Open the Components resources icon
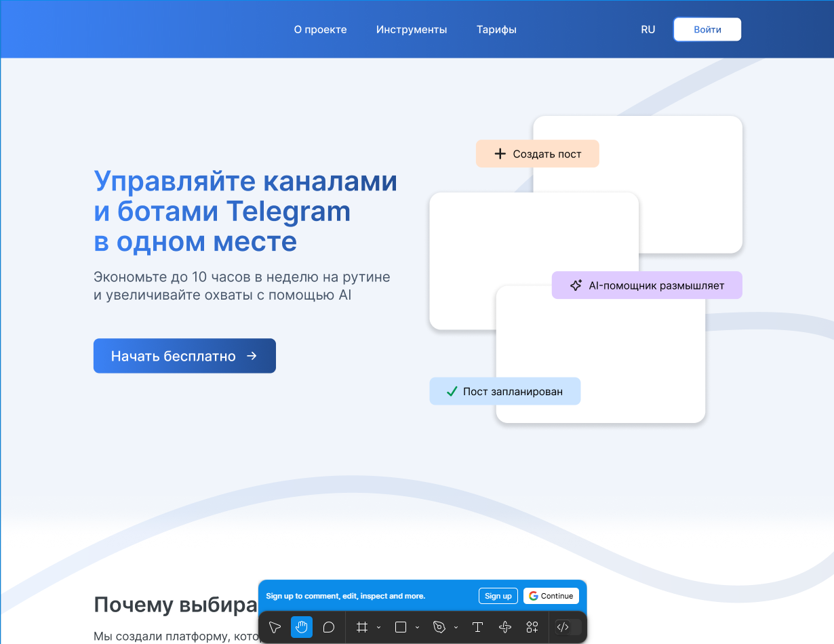The height and width of the screenshot is (644, 834). coord(532,627)
